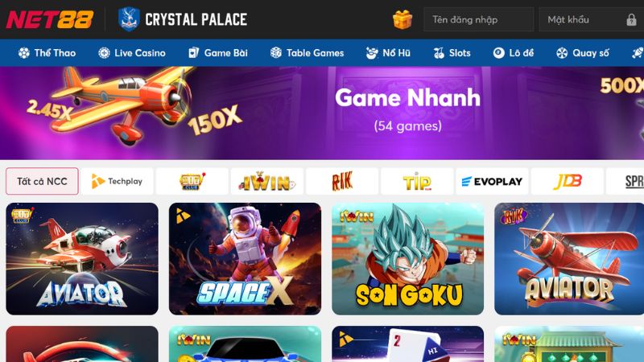The image size is (644, 362).
Task: Click the NET88 logo
Action: click(49, 19)
